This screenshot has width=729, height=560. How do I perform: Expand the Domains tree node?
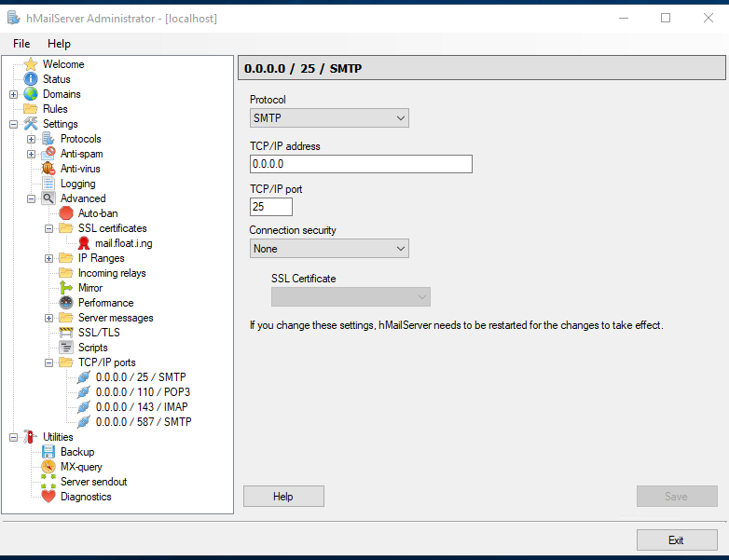point(13,94)
